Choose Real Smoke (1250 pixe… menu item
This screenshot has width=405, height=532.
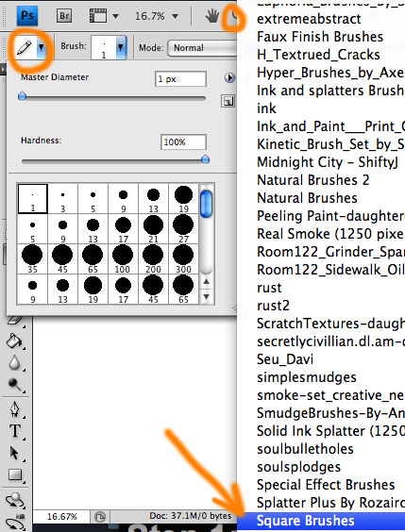330,234
